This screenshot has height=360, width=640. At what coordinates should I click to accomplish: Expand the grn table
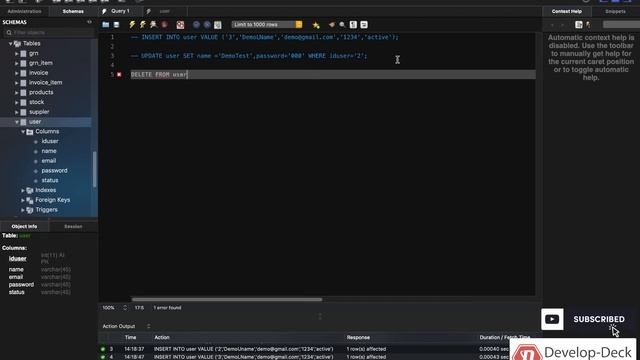[17, 53]
